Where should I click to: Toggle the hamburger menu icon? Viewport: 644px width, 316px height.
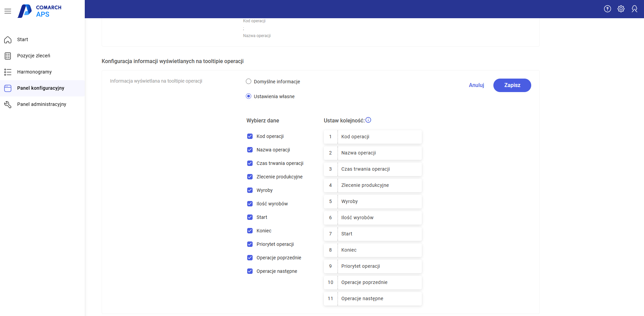tap(8, 11)
